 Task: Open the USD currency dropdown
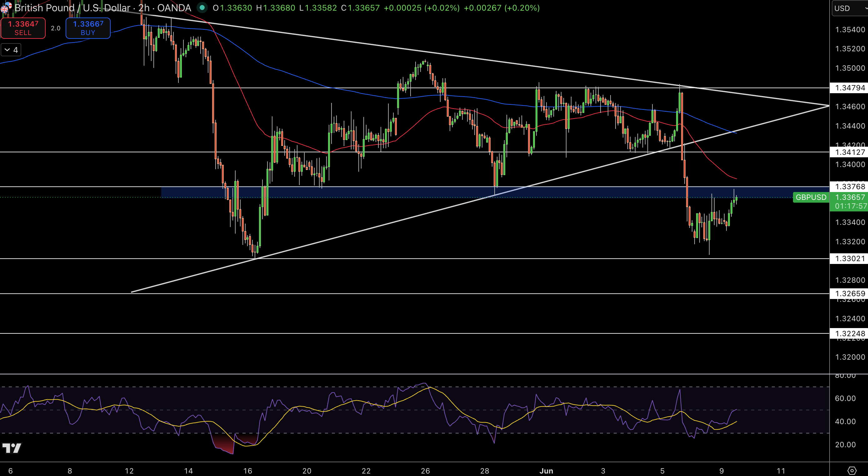pyautogui.click(x=850, y=8)
